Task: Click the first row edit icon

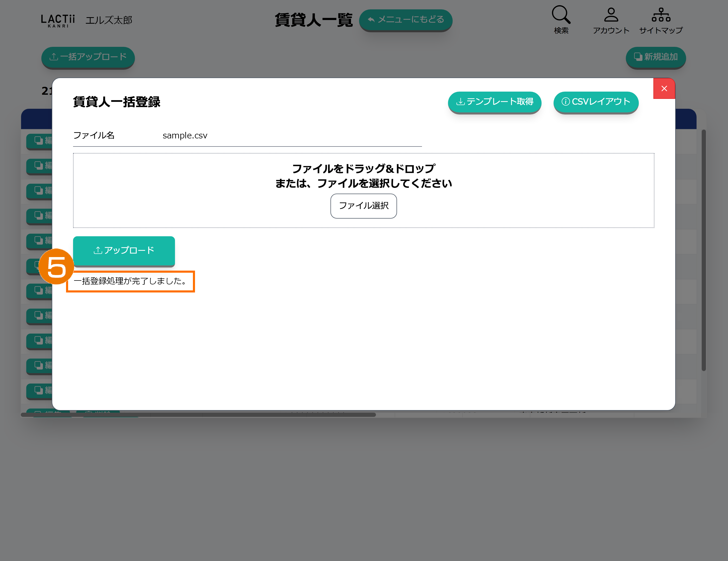Action: [x=39, y=141]
